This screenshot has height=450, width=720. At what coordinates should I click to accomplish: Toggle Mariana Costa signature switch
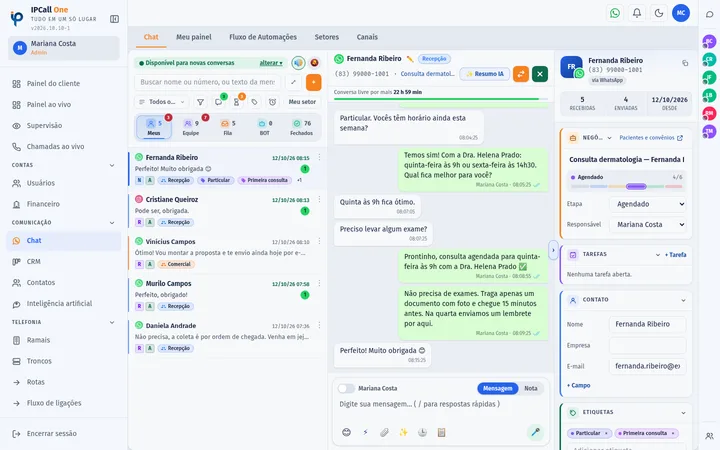(346, 388)
